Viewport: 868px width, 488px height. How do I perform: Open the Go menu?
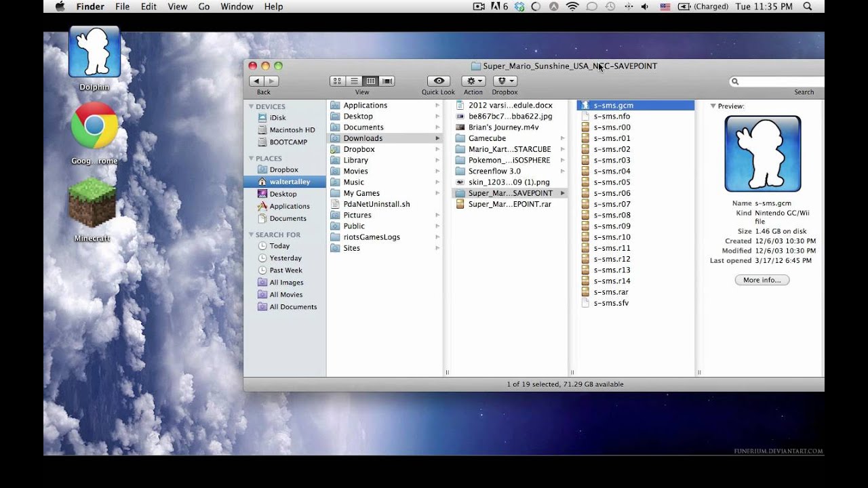(204, 6)
